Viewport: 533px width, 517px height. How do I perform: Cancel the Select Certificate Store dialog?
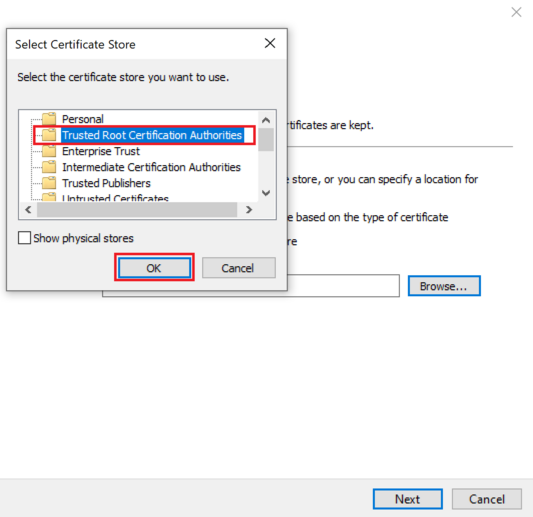pyautogui.click(x=239, y=268)
